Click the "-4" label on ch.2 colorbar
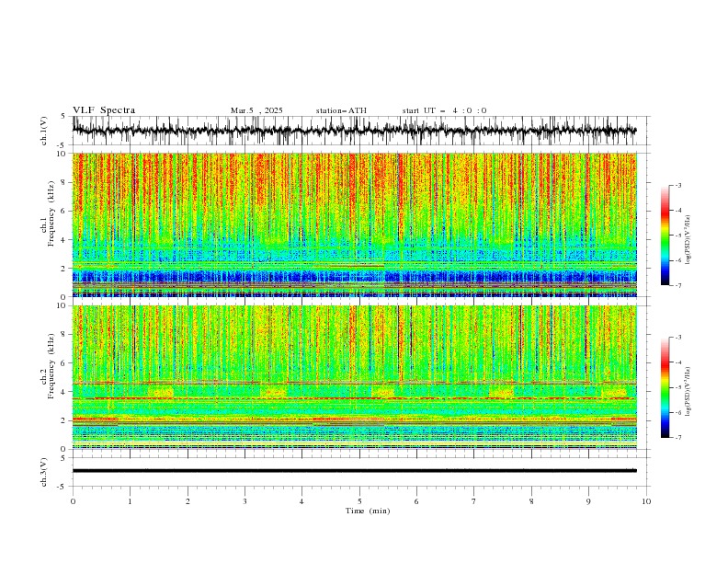728x563 pixels. 678,362
